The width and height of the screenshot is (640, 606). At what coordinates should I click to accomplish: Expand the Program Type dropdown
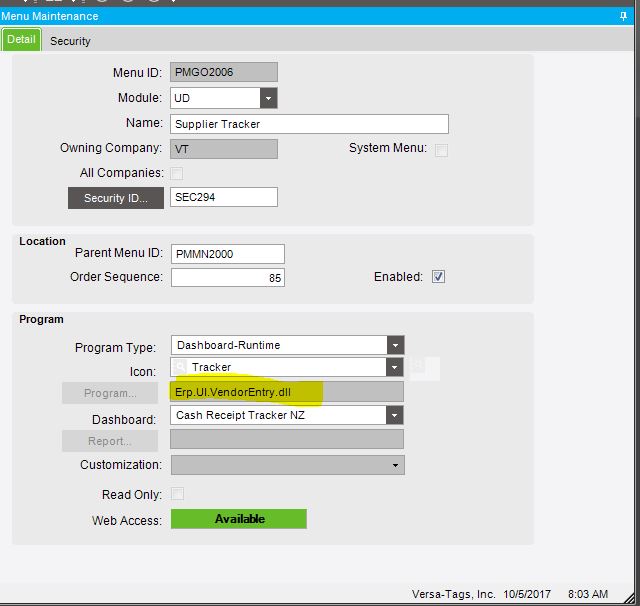(395, 345)
